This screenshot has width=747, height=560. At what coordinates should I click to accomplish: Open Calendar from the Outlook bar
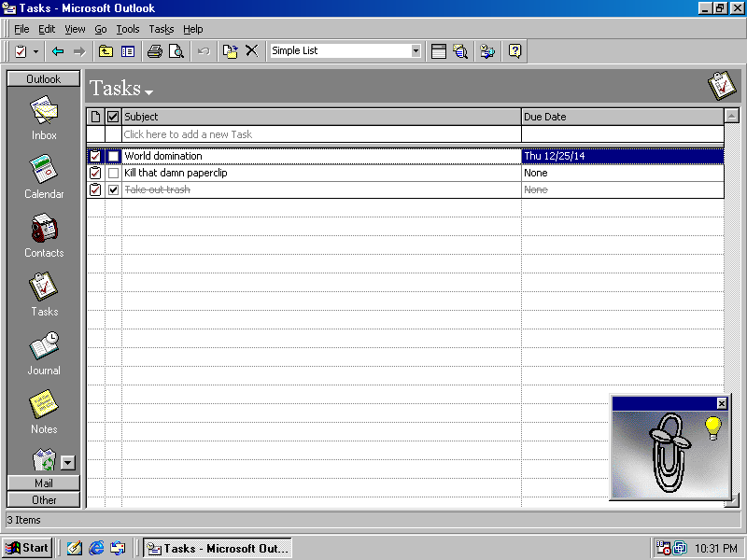point(44,176)
